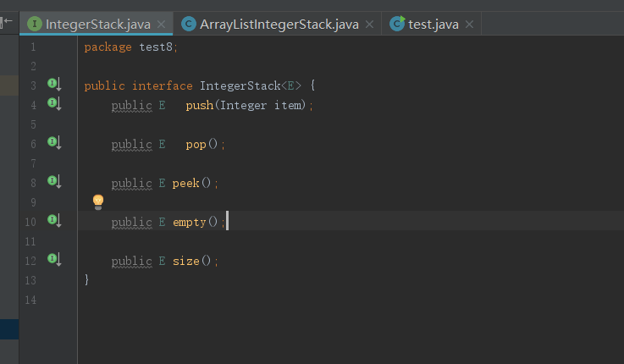This screenshot has width=624, height=364.
Task: Open the test.java tab
Action: click(x=433, y=25)
